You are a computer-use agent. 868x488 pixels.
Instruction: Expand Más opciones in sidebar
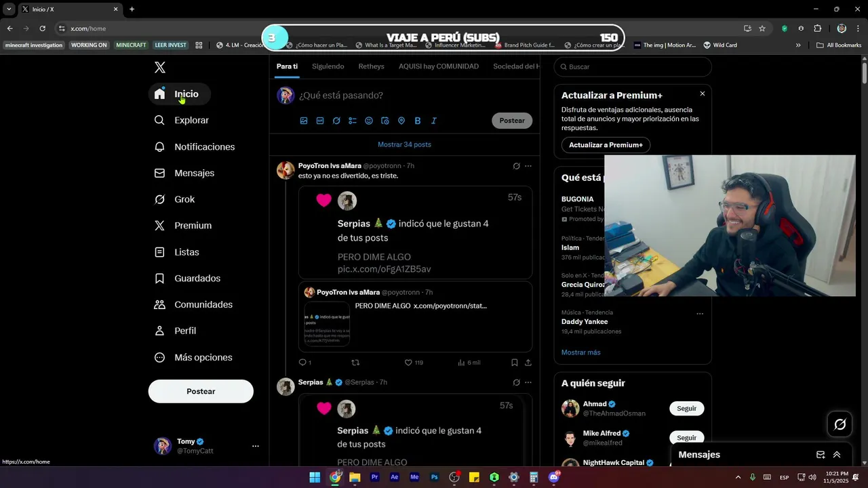pyautogui.click(x=193, y=357)
